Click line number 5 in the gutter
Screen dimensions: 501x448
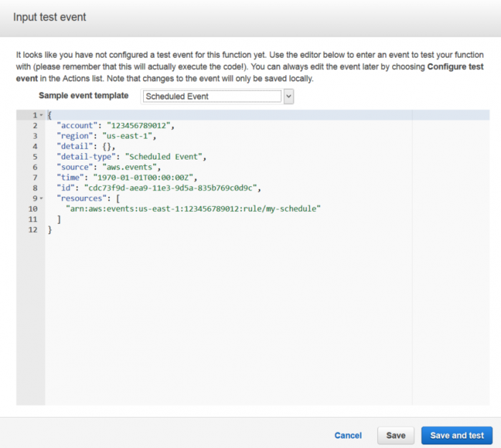(35, 157)
